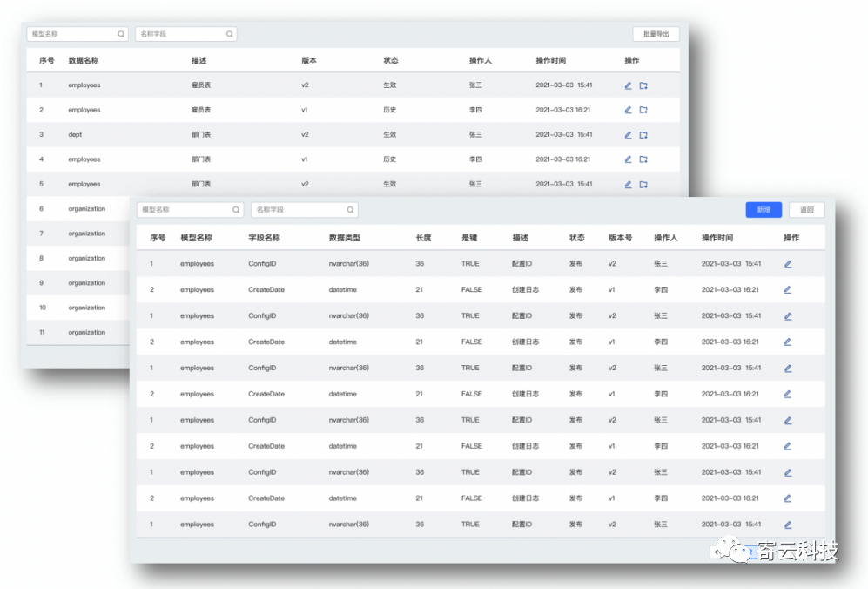The height and width of the screenshot is (589, 868).
Task: Edit the dept 部门表 row in back window
Action: (x=628, y=135)
